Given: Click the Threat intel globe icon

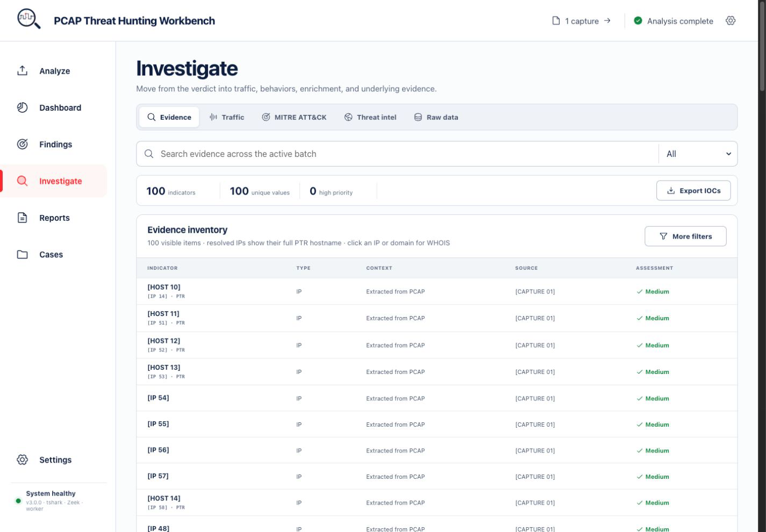Looking at the screenshot, I should pyautogui.click(x=348, y=117).
